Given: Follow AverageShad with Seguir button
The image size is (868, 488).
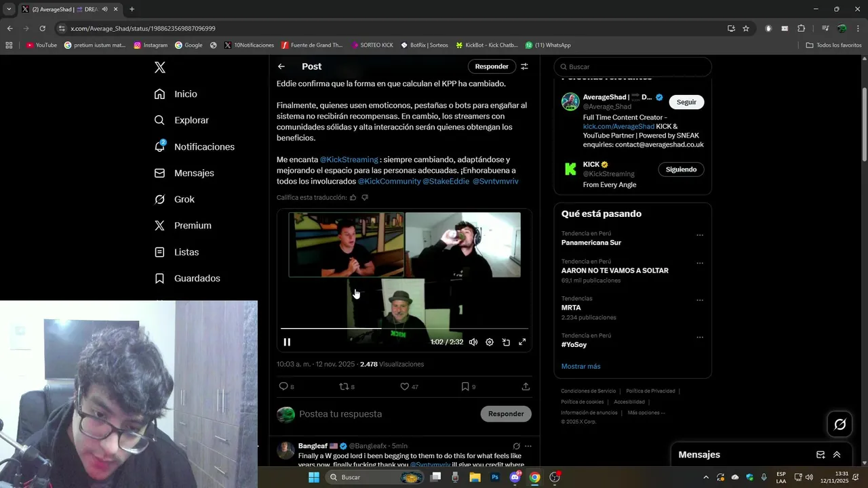Looking at the screenshot, I should pyautogui.click(x=686, y=102).
